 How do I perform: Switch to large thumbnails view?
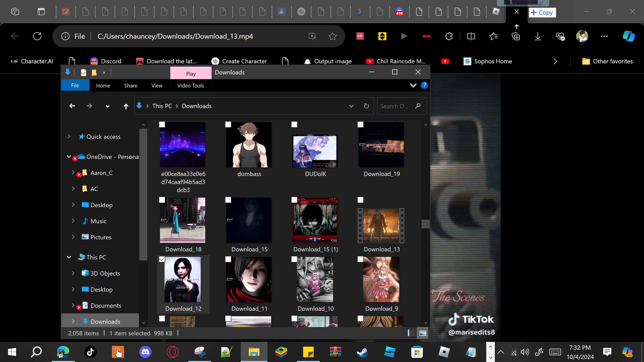(x=423, y=333)
